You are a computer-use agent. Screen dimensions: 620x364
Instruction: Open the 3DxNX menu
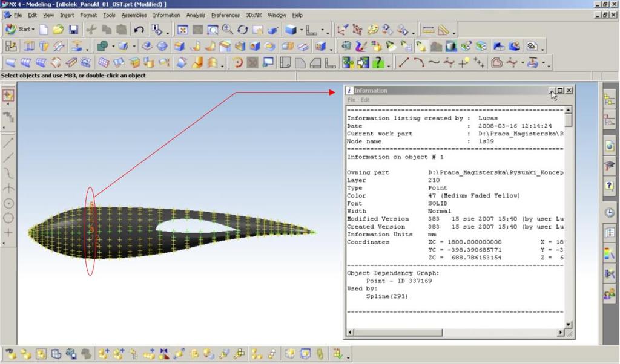[254, 15]
